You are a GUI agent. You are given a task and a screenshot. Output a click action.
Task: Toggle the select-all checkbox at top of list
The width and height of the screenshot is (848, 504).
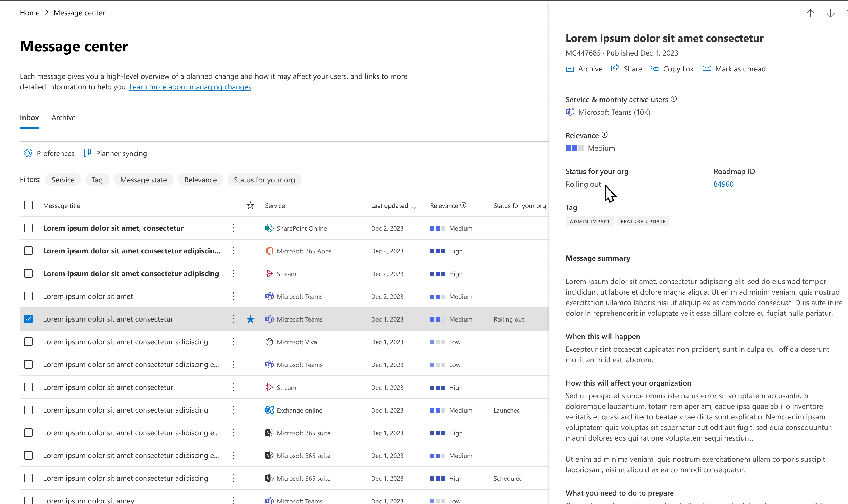(x=28, y=205)
